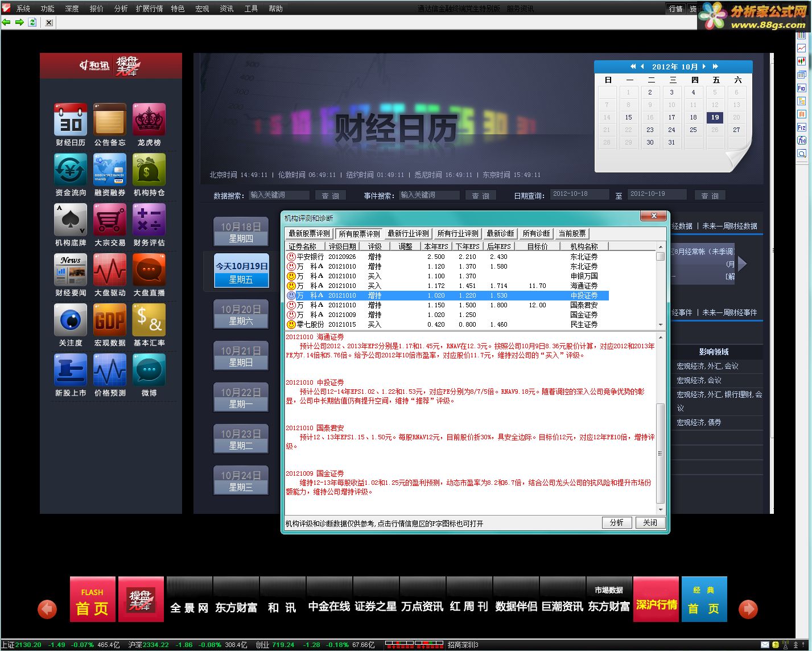Open the 系统 menu
The image size is (812, 651).
point(23,9)
